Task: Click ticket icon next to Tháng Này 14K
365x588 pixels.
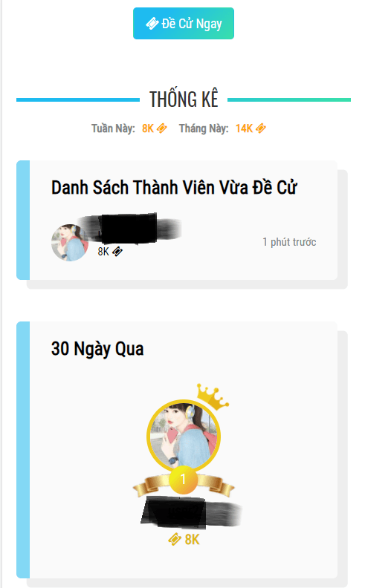Action: click(261, 128)
